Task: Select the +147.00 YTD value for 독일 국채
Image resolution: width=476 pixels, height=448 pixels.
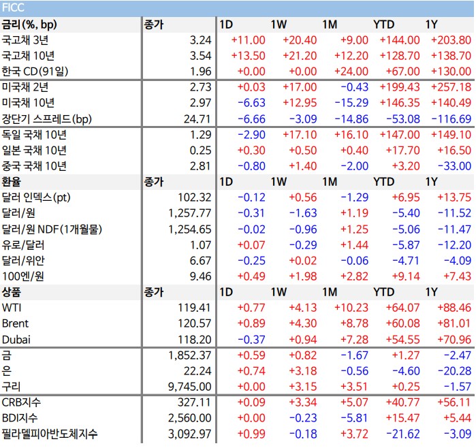Action: click(400, 135)
